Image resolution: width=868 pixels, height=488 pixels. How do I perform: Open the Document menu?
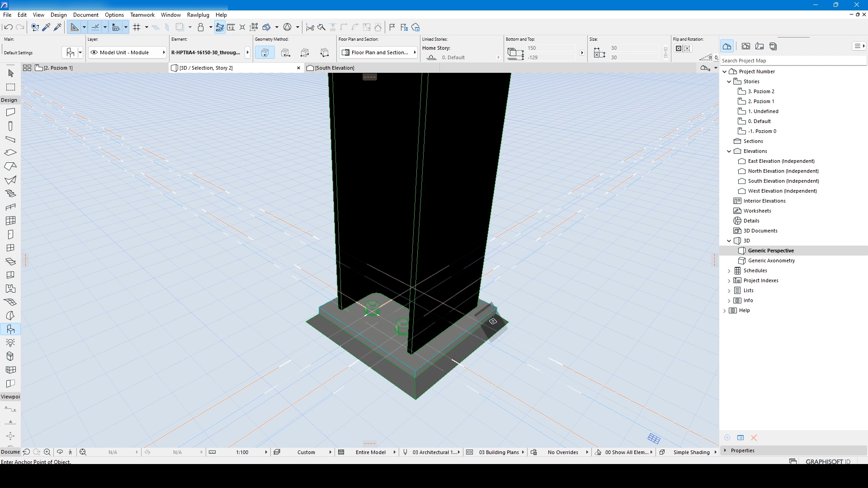(86, 14)
